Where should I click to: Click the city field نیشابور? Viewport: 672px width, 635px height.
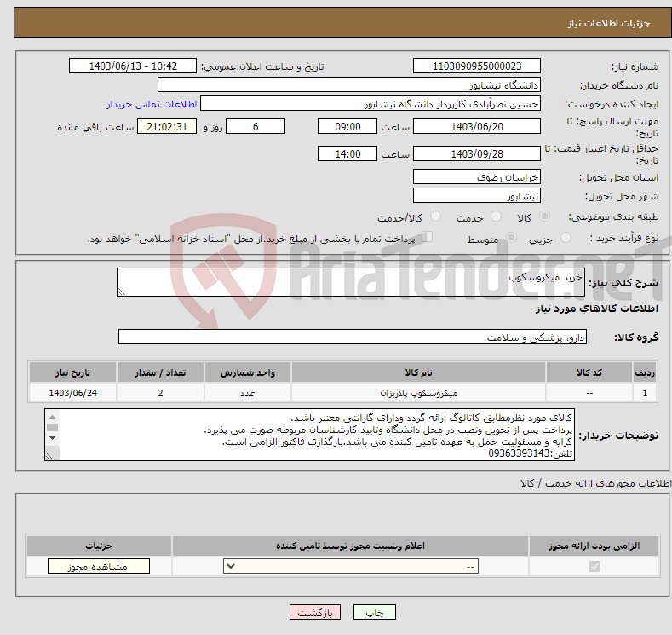pyautogui.click(x=477, y=195)
